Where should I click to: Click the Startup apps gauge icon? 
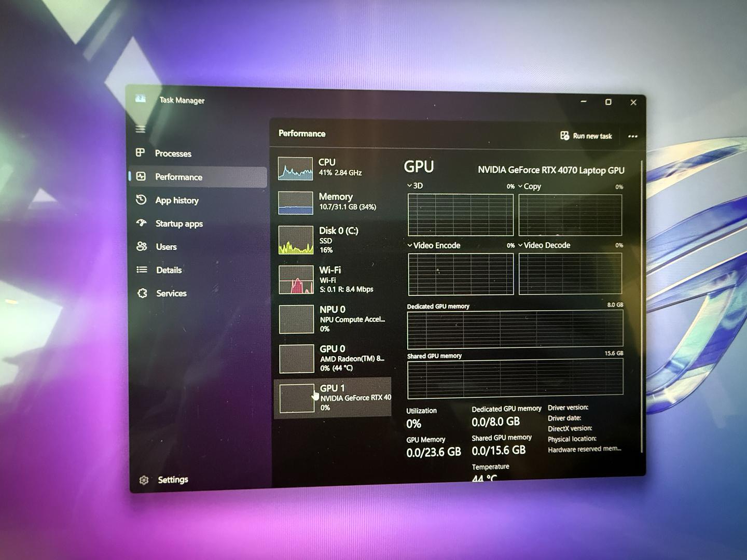click(x=142, y=223)
